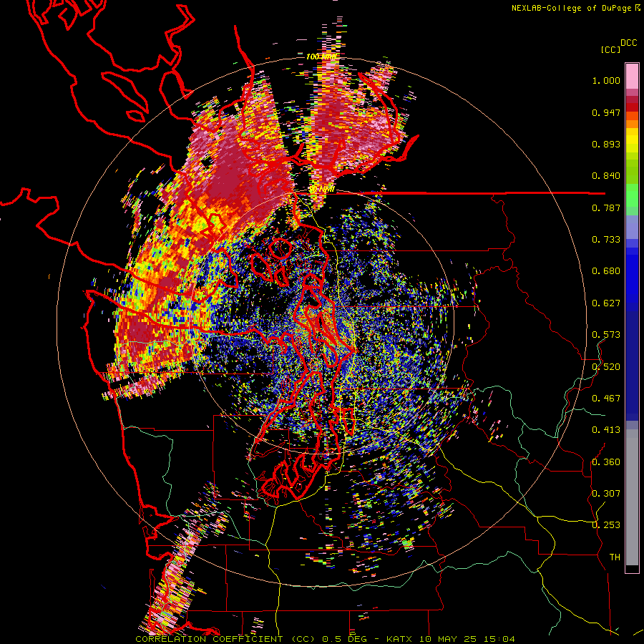Click the DCC label above the color scale
This screenshot has width=644, height=644.
(628, 43)
